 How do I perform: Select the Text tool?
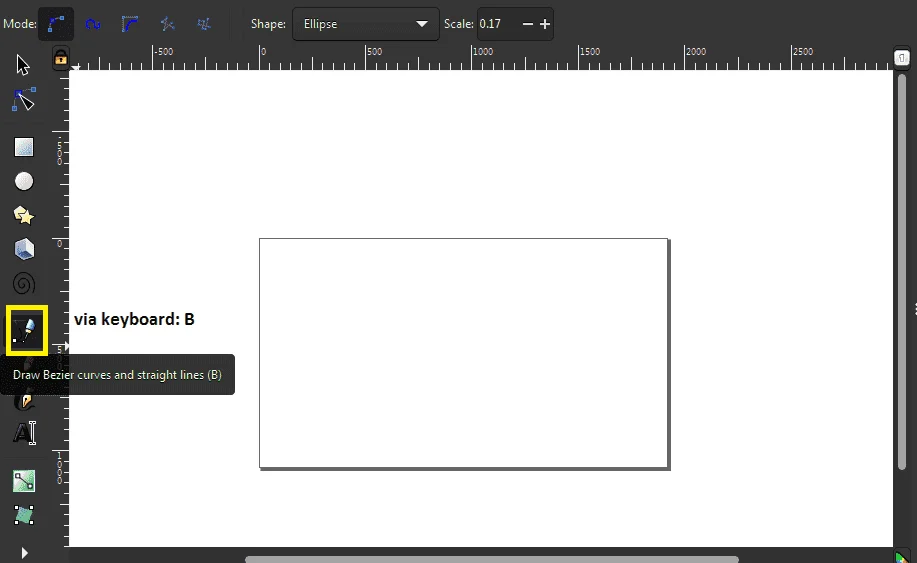coord(25,433)
